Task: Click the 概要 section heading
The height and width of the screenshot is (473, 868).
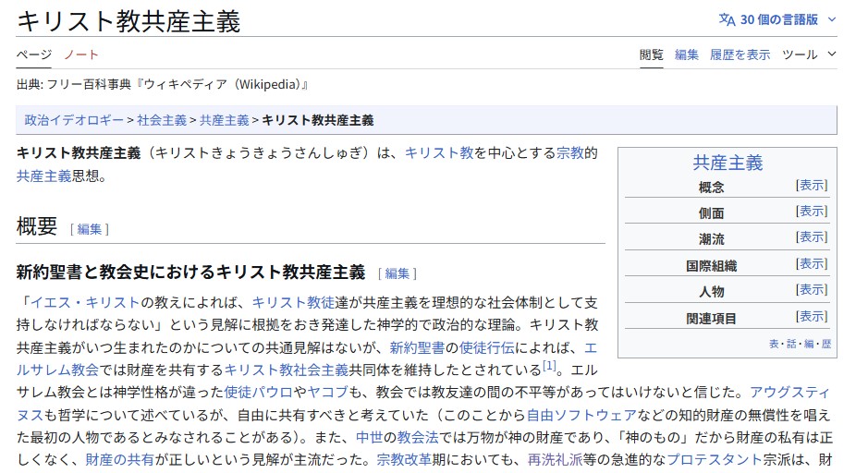Action: pyautogui.click(x=37, y=226)
